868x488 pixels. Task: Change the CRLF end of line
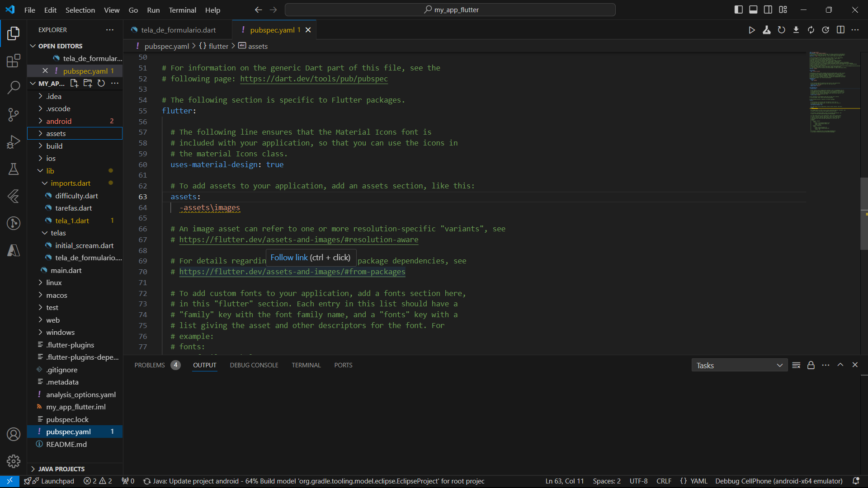[x=664, y=481]
